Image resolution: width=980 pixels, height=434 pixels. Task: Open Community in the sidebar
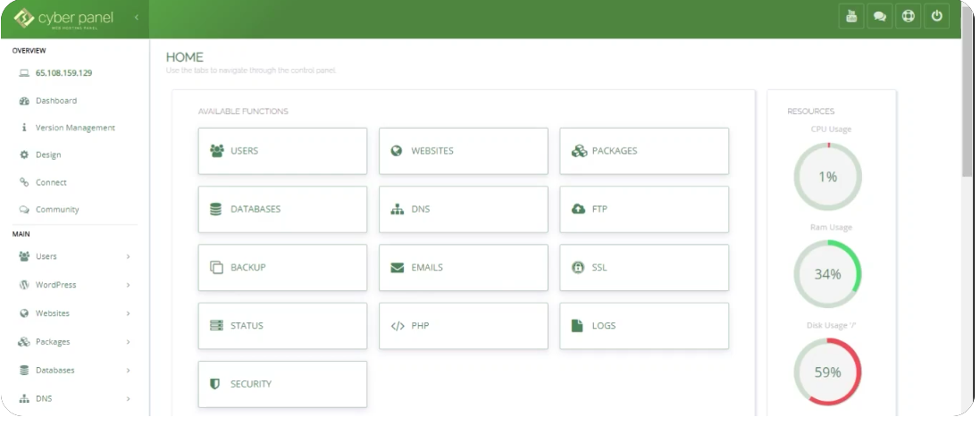pyautogui.click(x=57, y=209)
